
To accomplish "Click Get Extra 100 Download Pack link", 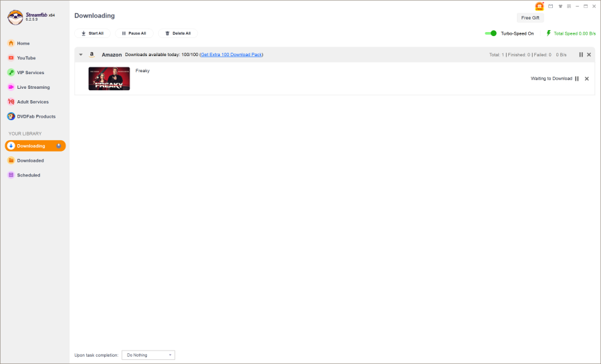I will coord(232,55).
